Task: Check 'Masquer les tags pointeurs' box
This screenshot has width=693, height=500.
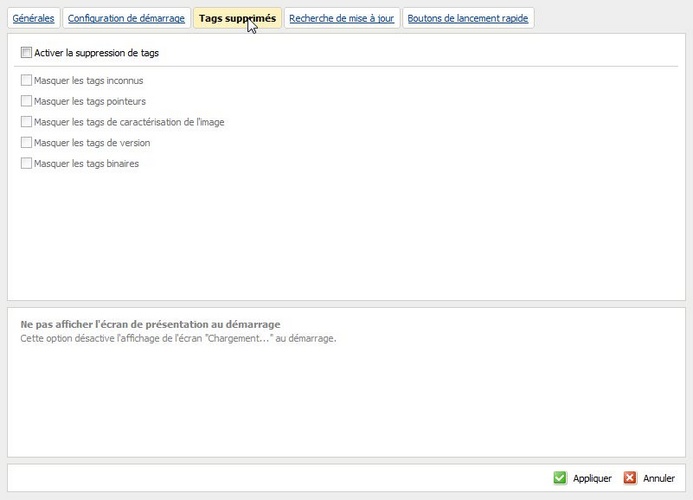Action: tap(26, 101)
